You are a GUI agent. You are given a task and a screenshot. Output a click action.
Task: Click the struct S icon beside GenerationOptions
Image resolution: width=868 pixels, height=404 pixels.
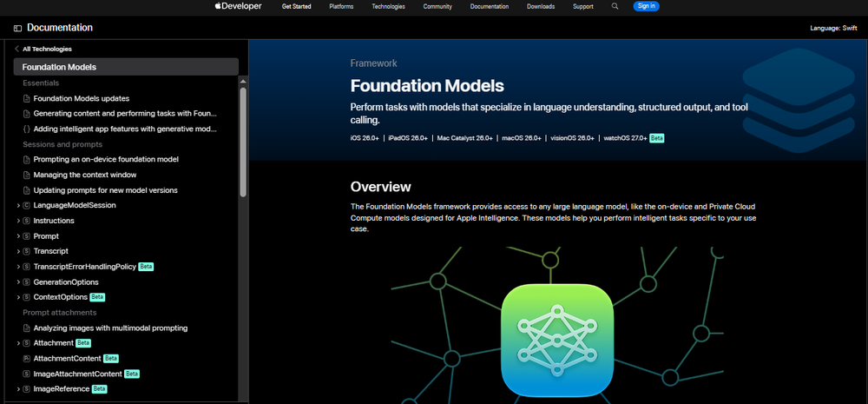pyautogui.click(x=26, y=282)
